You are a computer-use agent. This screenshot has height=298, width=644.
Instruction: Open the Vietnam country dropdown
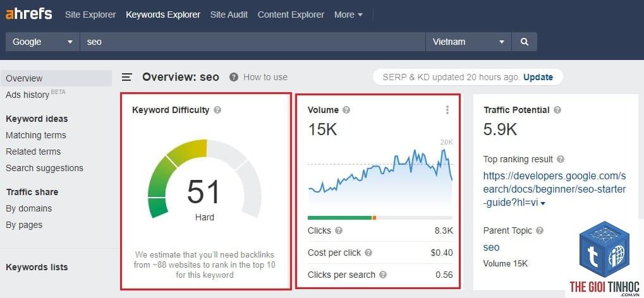coord(468,42)
